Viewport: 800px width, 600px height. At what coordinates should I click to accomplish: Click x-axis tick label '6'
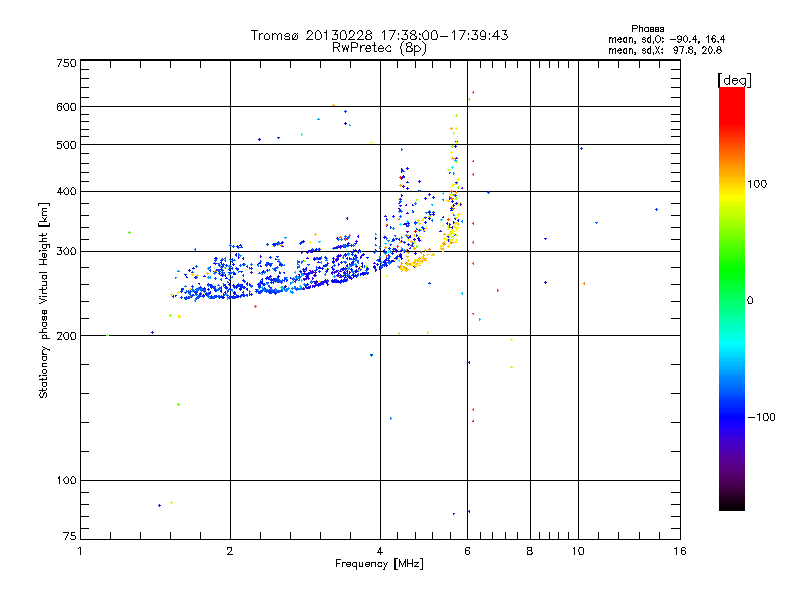[467, 551]
